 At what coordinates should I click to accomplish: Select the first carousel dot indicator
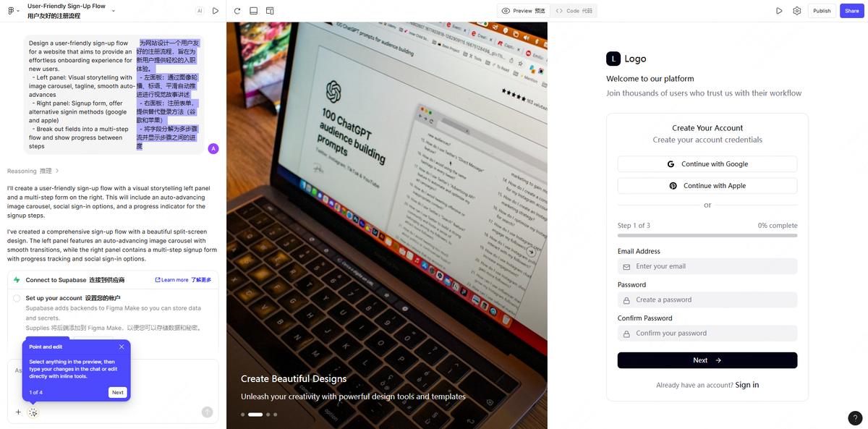tap(243, 415)
